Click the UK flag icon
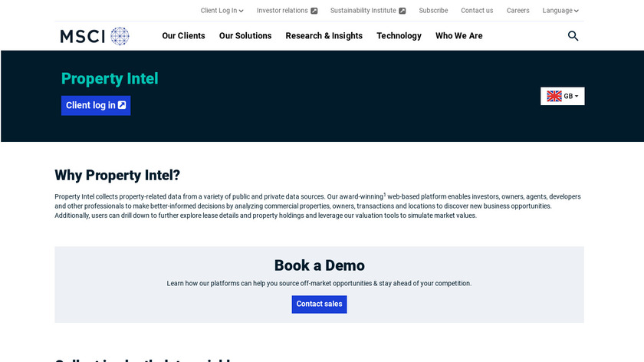The image size is (644, 362). coord(554,96)
